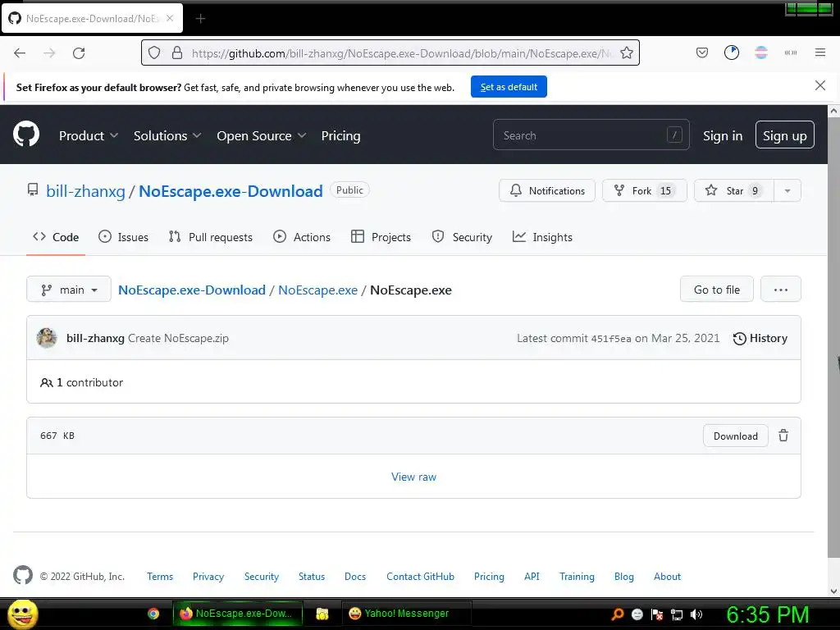This screenshot has height=630, width=840.
Task: Open the three-dots more options button
Action: click(781, 290)
